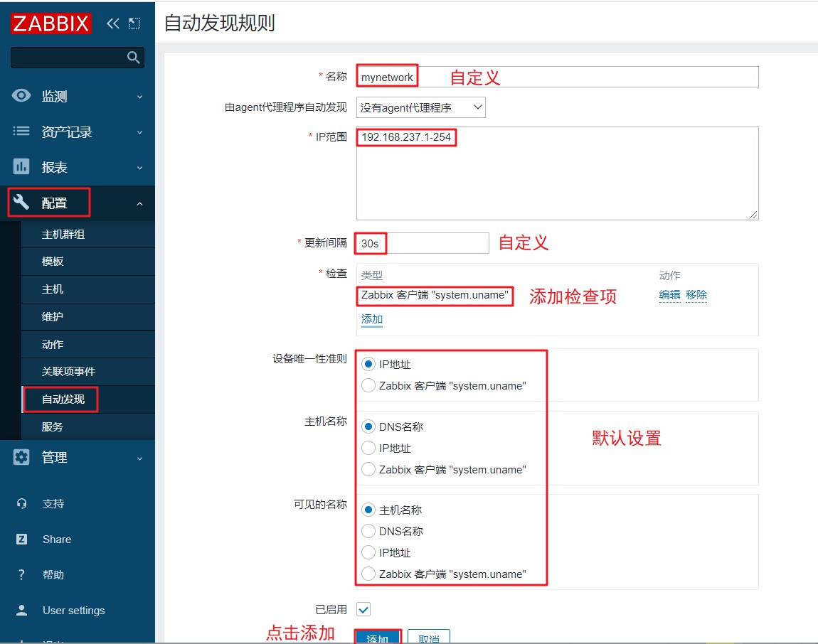Click the search magnifier icon
The height and width of the screenshot is (644, 818).
point(134,58)
